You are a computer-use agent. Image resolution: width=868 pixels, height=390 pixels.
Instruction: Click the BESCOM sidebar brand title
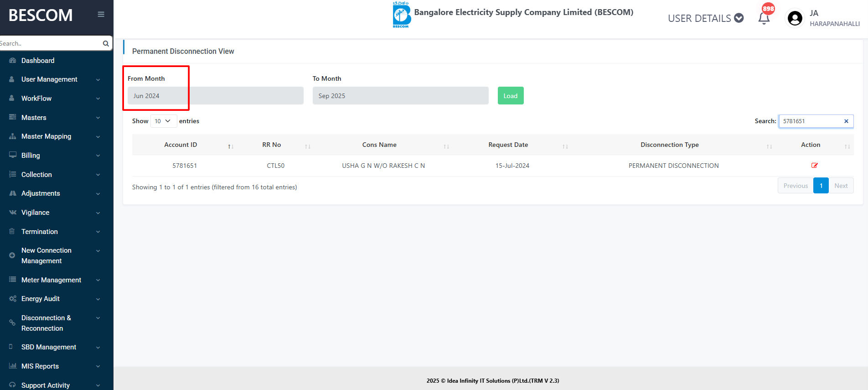(x=41, y=16)
